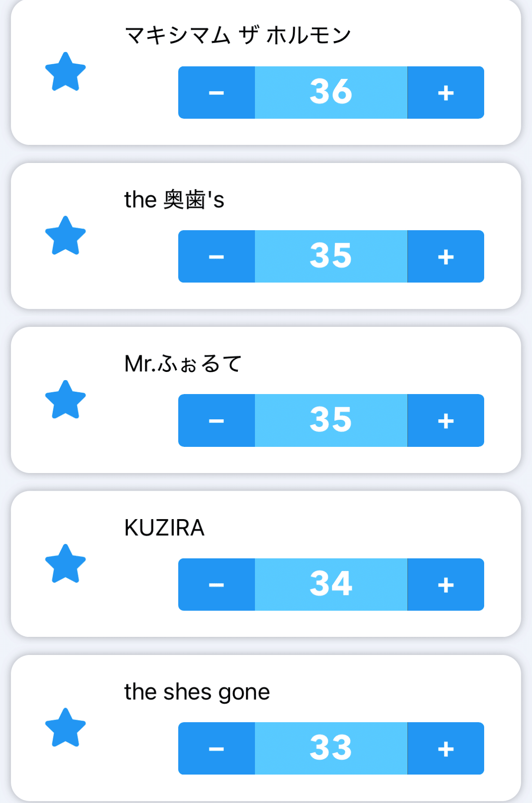Screen dimensions: 532x803
Task: Increment Mr.ふぉるて counter
Action: pyautogui.click(x=445, y=420)
